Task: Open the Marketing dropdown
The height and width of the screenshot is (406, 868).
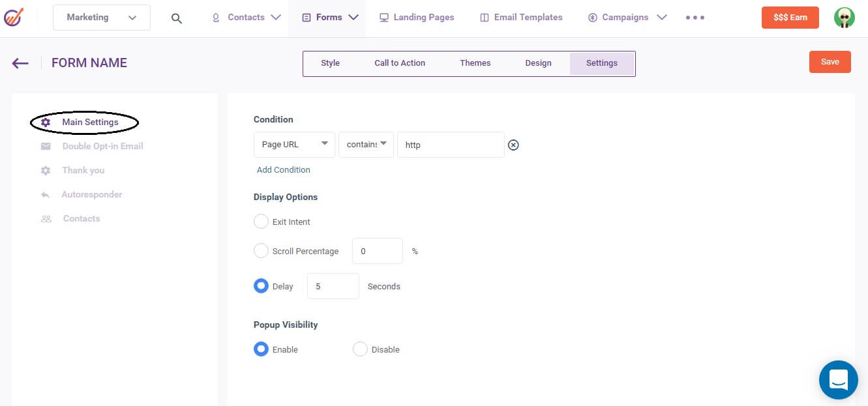Action: pyautogui.click(x=101, y=18)
